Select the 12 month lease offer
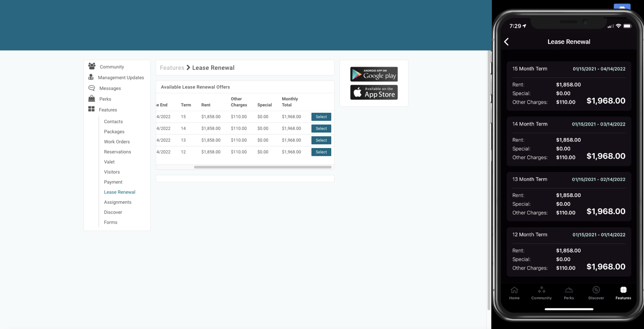This screenshot has height=329, width=644. coord(321,152)
